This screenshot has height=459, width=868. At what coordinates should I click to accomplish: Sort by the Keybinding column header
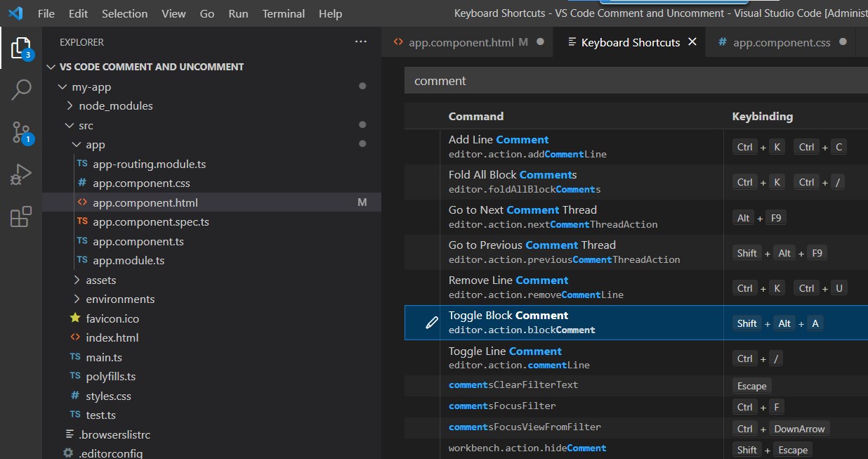point(762,117)
